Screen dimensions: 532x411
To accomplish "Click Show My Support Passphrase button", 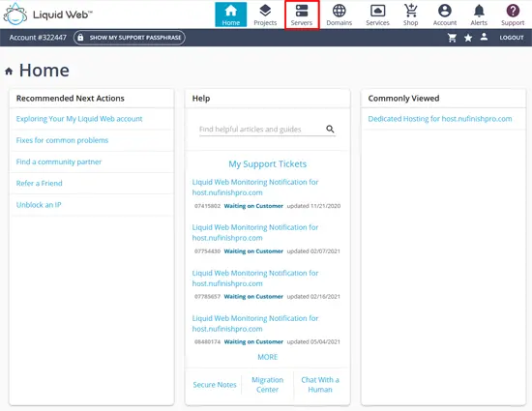I will [x=130, y=38].
